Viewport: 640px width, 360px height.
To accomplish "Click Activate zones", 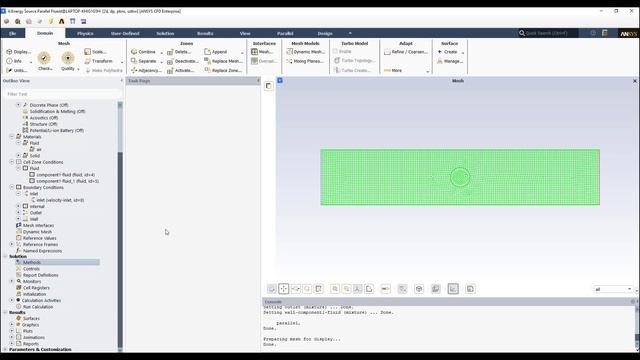I will coord(180,70).
